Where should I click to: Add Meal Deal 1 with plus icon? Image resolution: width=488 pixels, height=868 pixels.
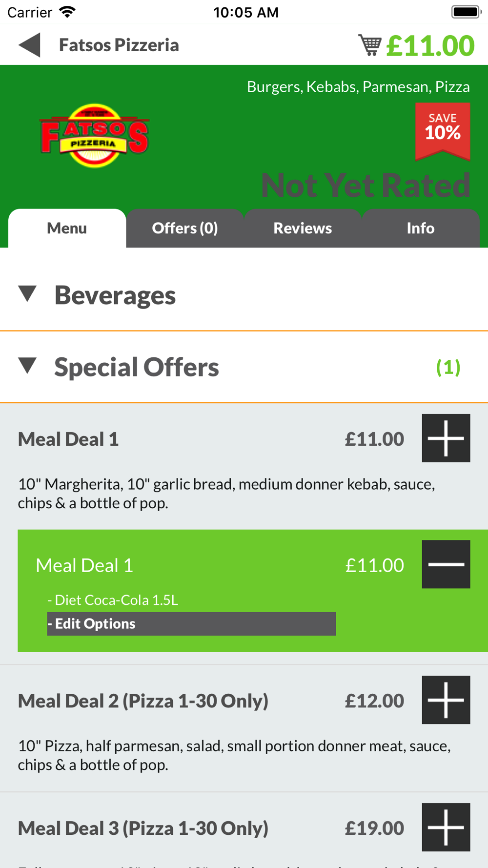pos(446,438)
